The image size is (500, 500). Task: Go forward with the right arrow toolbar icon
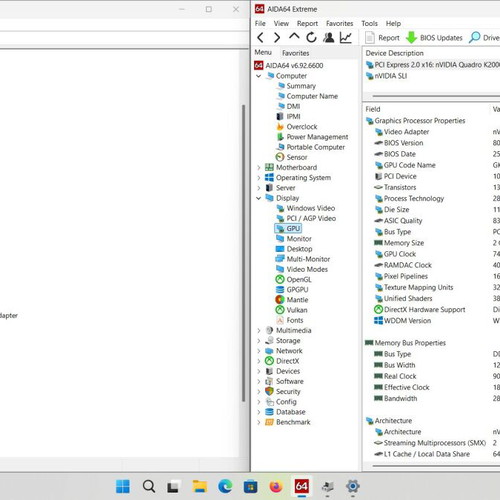pyautogui.click(x=277, y=38)
